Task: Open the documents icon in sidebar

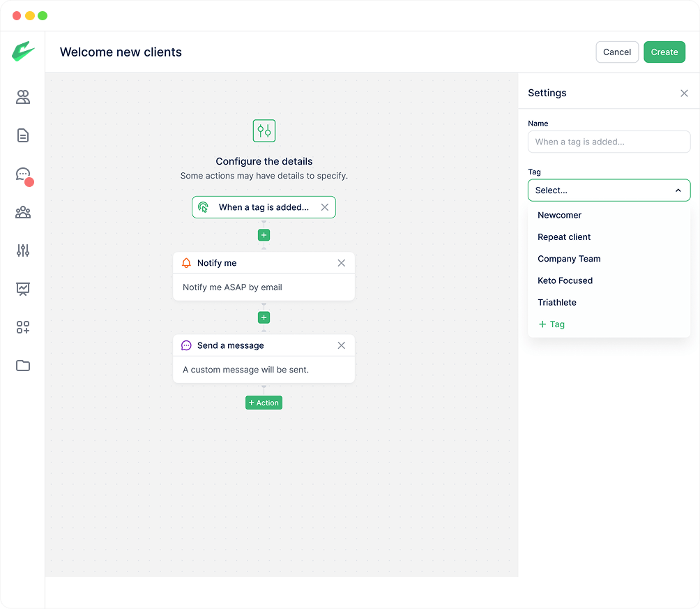Action: [23, 135]
